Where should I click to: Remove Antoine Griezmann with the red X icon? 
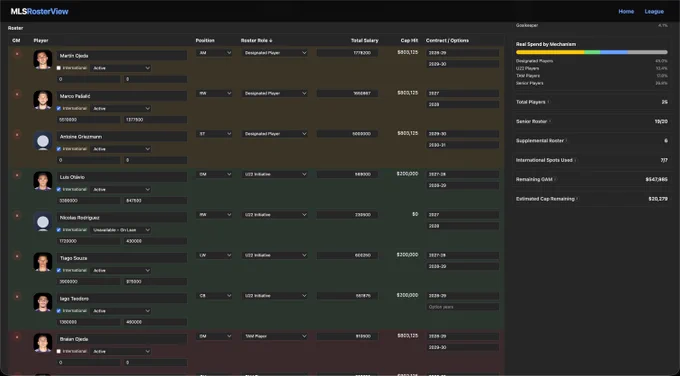click(17, 135)
